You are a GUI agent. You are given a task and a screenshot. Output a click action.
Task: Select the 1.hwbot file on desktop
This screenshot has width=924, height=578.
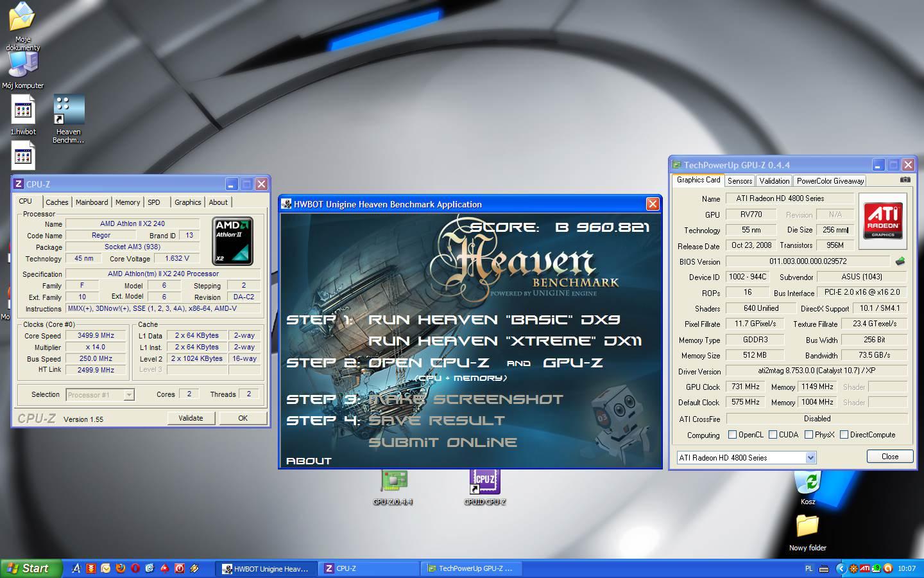pyautogui.click(x=23, y=116)
